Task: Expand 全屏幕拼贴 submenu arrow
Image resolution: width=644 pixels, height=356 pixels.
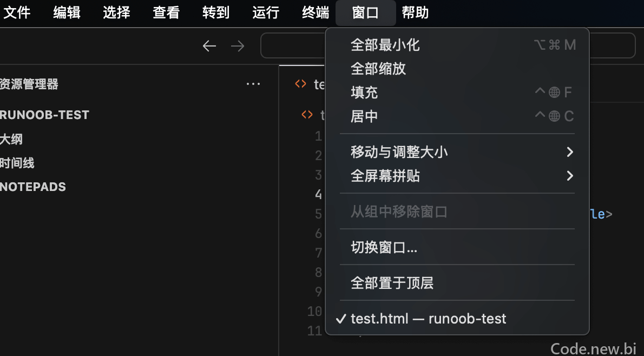Action: (x=570, y=176)
